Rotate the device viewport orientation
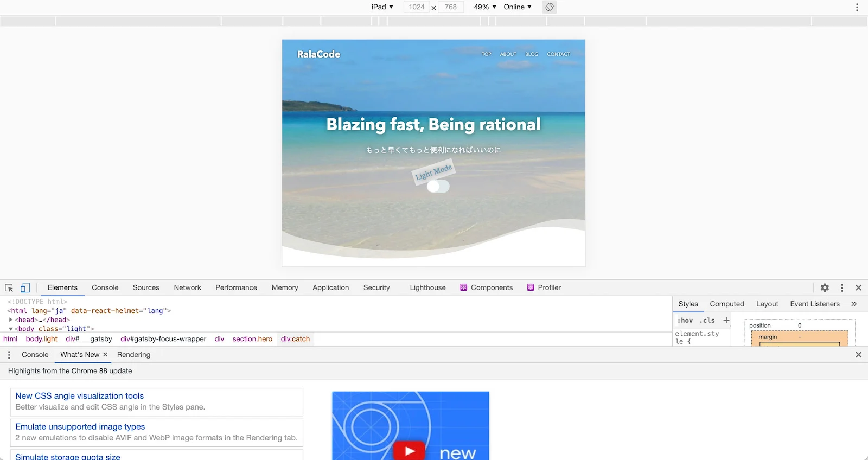 point(550,7)
